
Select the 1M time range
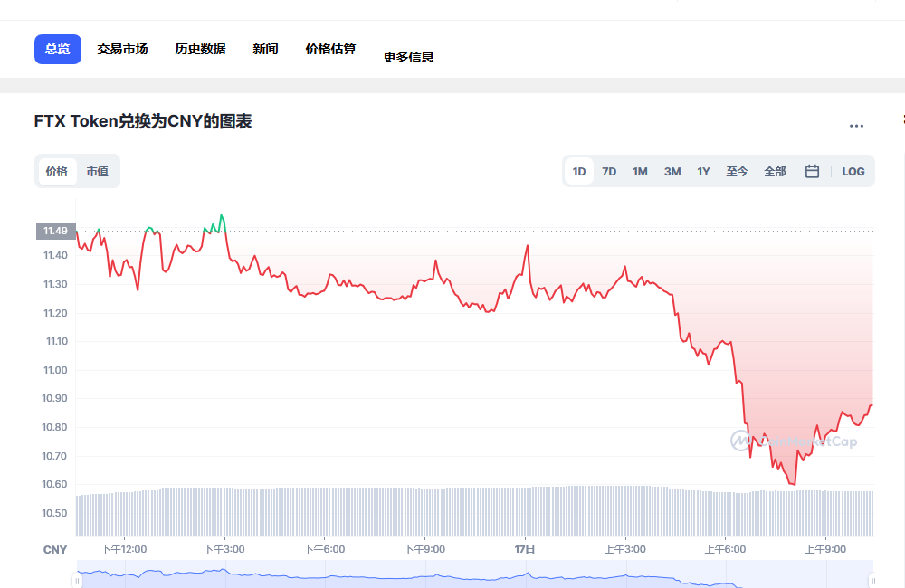click(640, 171)
